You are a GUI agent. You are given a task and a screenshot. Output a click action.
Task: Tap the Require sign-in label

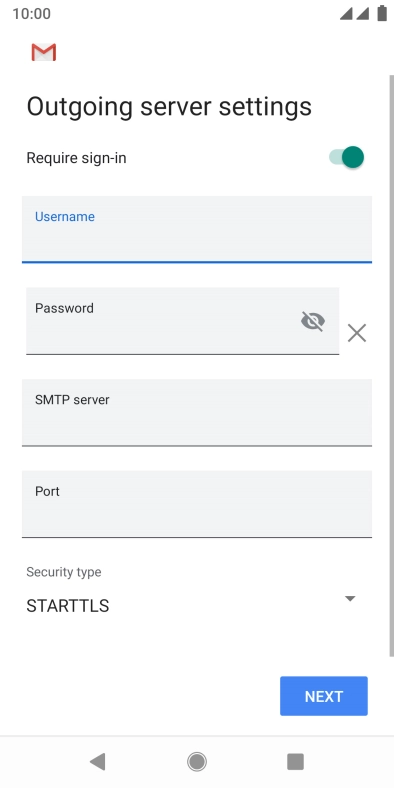pyautogui.click(x=76, y=158)
